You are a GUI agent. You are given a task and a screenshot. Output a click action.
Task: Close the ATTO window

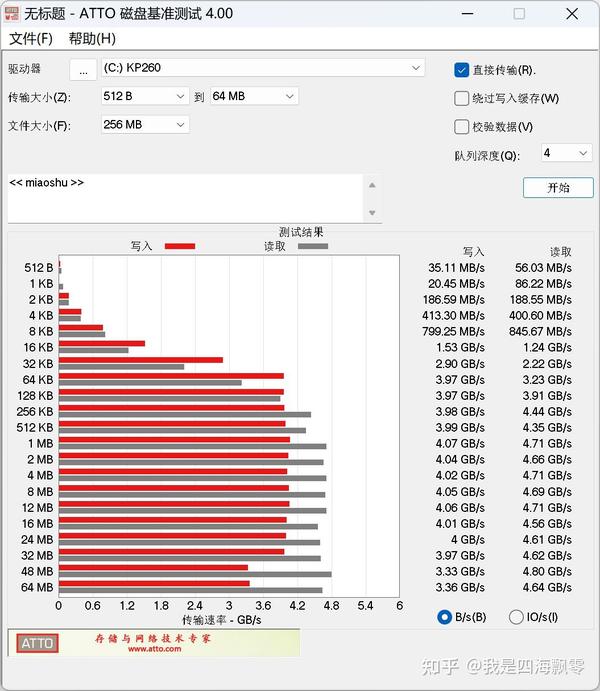tap(572, 14)
